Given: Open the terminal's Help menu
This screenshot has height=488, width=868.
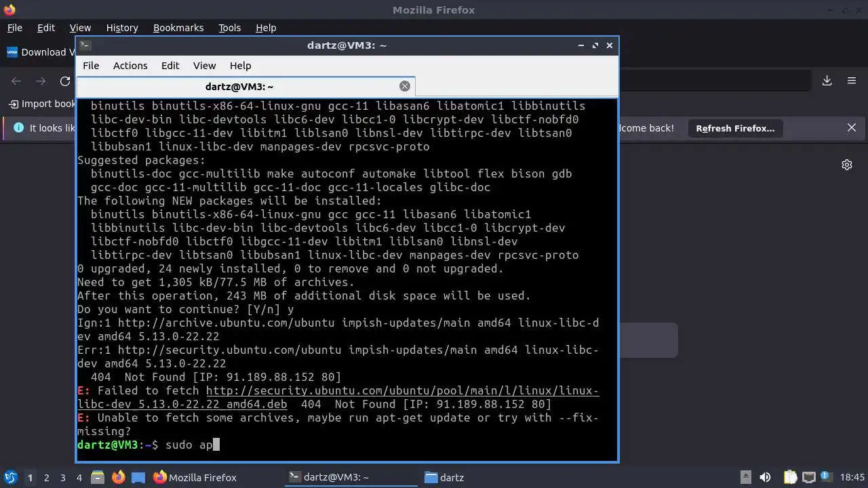Looking at the screenshot, I should 241,66.
